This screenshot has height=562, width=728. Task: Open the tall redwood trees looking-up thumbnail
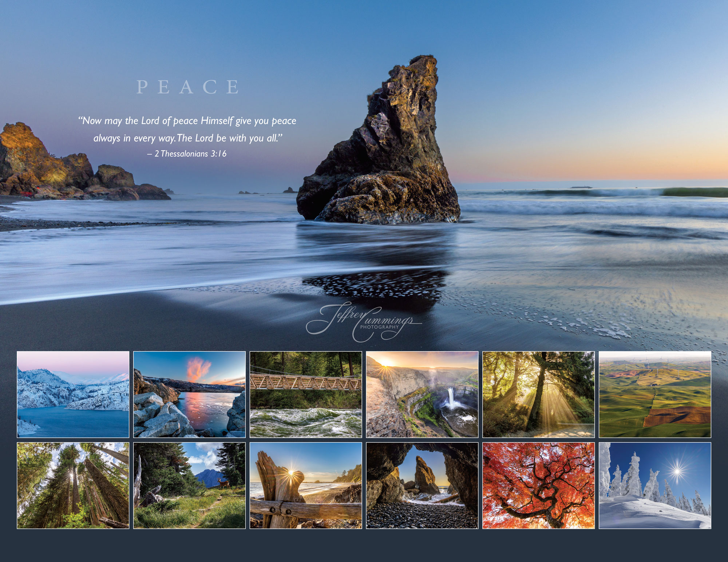(x=73, y=486)
